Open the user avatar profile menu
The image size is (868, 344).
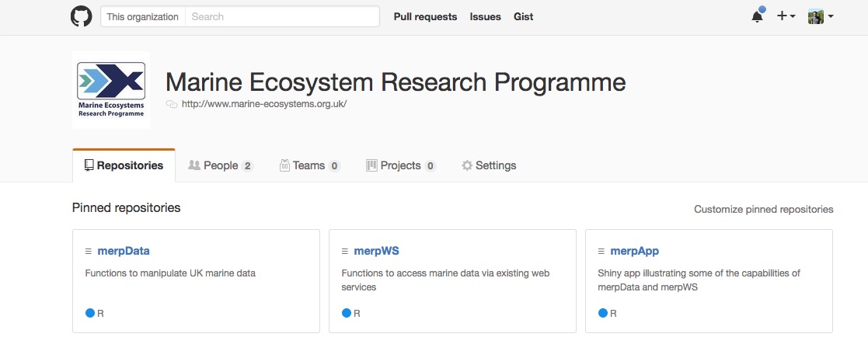[x=821, y=16]
